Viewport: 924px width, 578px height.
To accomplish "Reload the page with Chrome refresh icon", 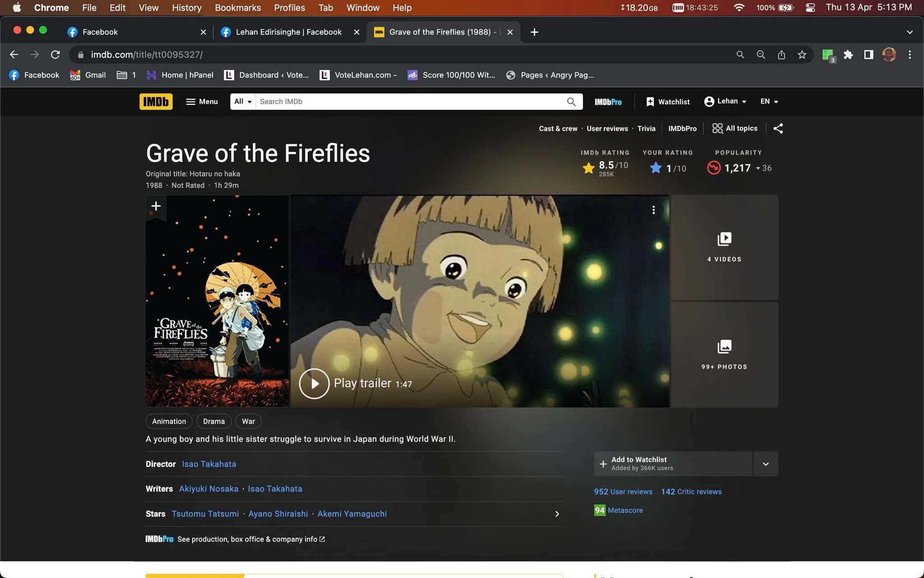I will [x=55, y=55].
